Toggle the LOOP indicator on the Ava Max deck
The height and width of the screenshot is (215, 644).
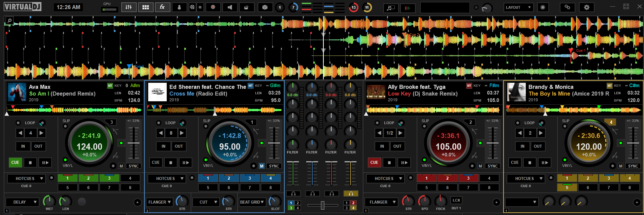coord(18,123)
